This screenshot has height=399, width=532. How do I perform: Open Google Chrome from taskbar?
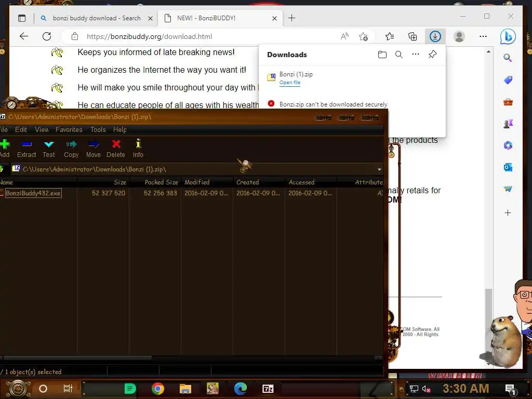click(158, 389)
